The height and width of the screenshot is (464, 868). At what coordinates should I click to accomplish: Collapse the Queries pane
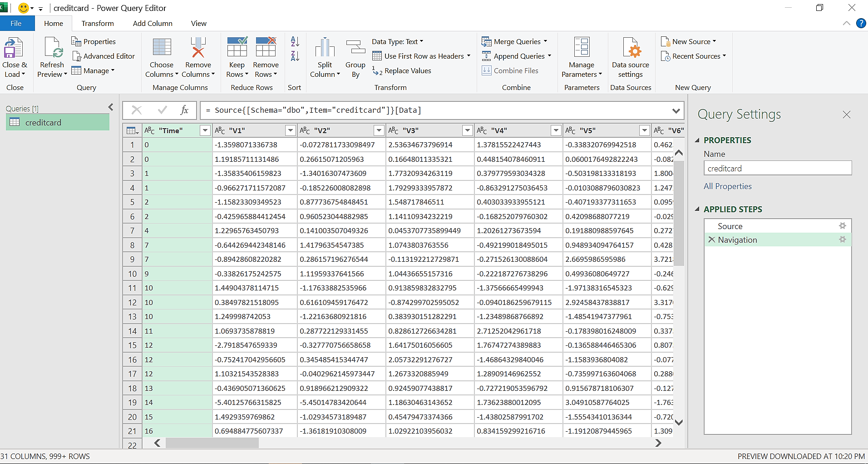pos(111,107)
